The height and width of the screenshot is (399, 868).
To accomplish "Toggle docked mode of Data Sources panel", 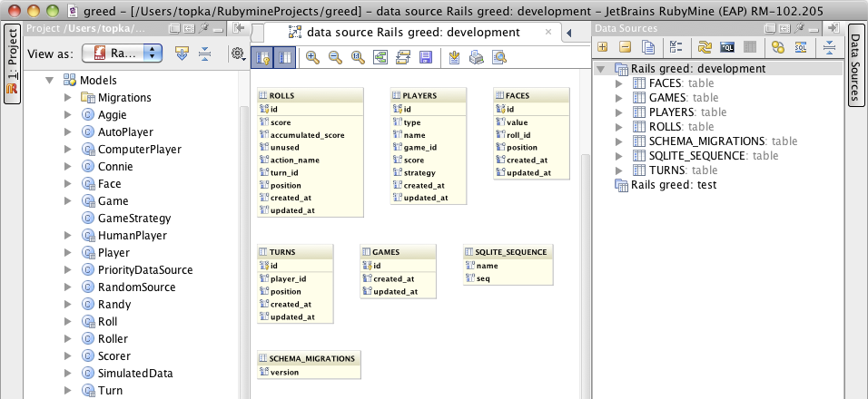I will (784, 29).
